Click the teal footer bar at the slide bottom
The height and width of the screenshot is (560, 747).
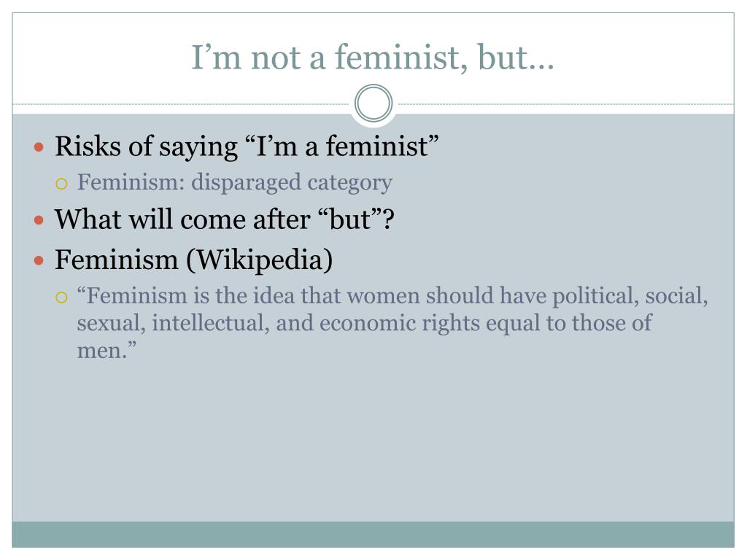tap(373, 534)
